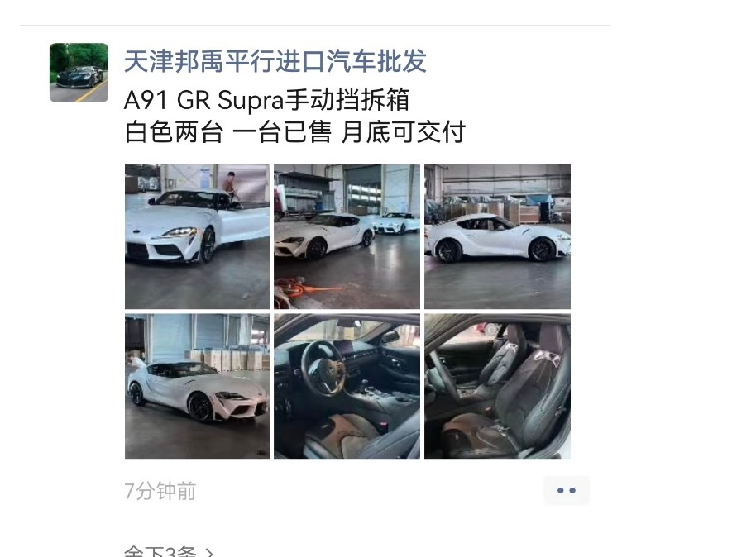This screenshot has height=557, width=756.
Task: Open the two-dot like/comment menu
Action: point(566,491)
